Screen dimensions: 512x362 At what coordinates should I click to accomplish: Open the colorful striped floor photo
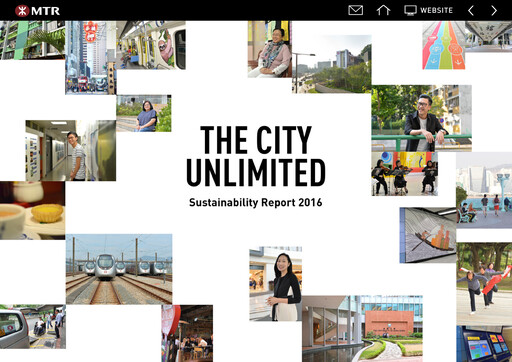click(444, 45)
